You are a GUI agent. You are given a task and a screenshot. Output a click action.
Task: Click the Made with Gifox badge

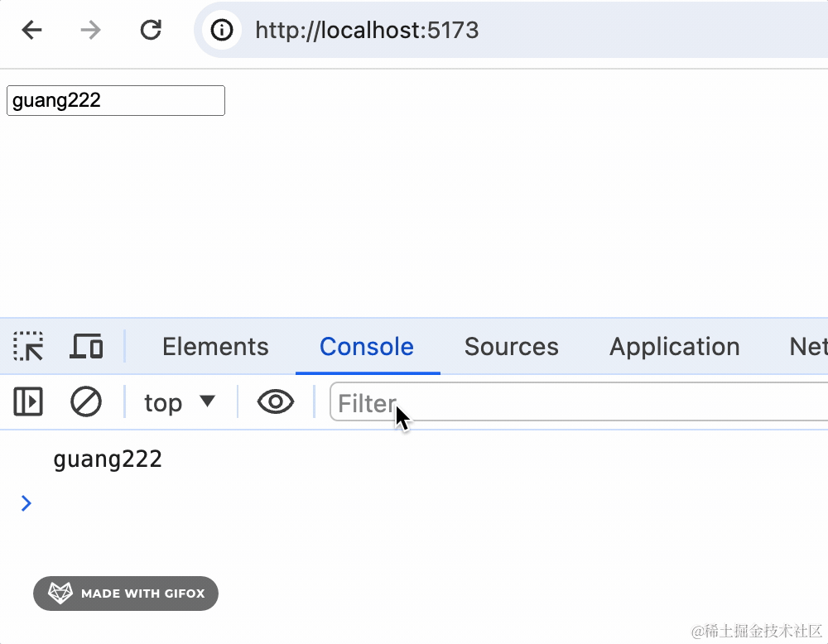126,594
